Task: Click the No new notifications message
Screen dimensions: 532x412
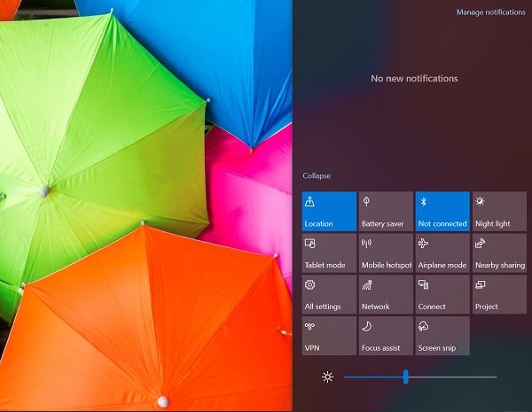Action: [414, 78]
